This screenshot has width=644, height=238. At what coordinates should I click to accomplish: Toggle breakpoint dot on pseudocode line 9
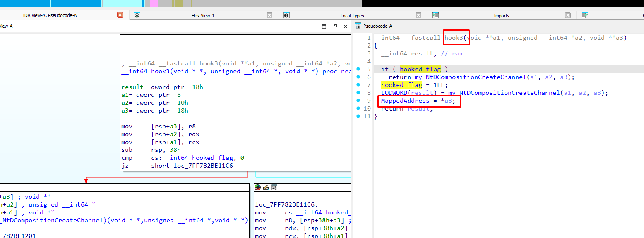[x=358, y=101]
